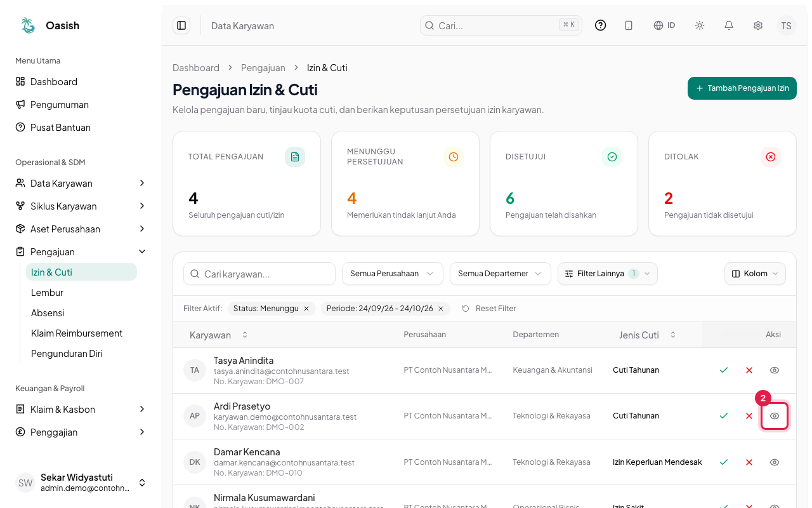The image size is (812, 508).
Task: Approve Ardi Prasetyo's leave request
Action: 724,416
